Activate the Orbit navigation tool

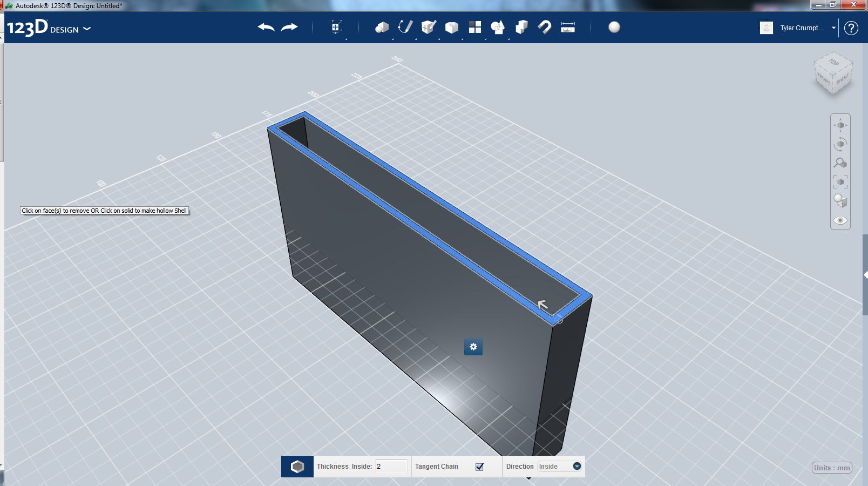(840, 144)
